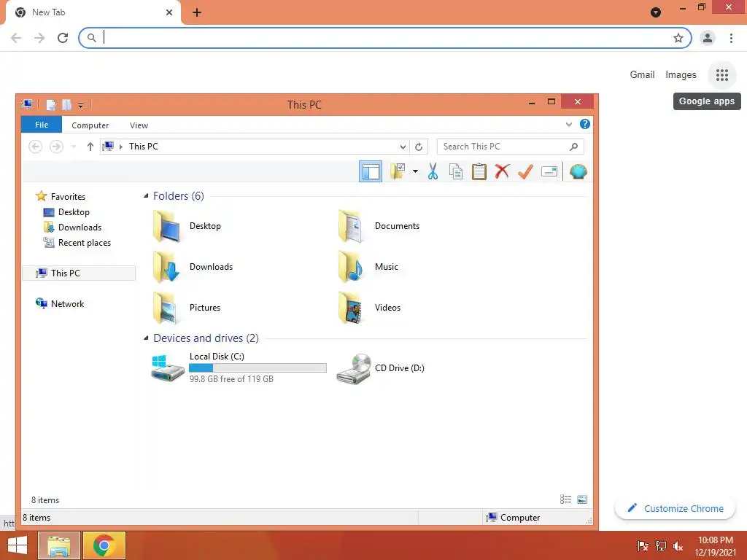Screen dimensions: 747x560
Task: Switch to large icons view button
Action: click(x=582, y=499)
